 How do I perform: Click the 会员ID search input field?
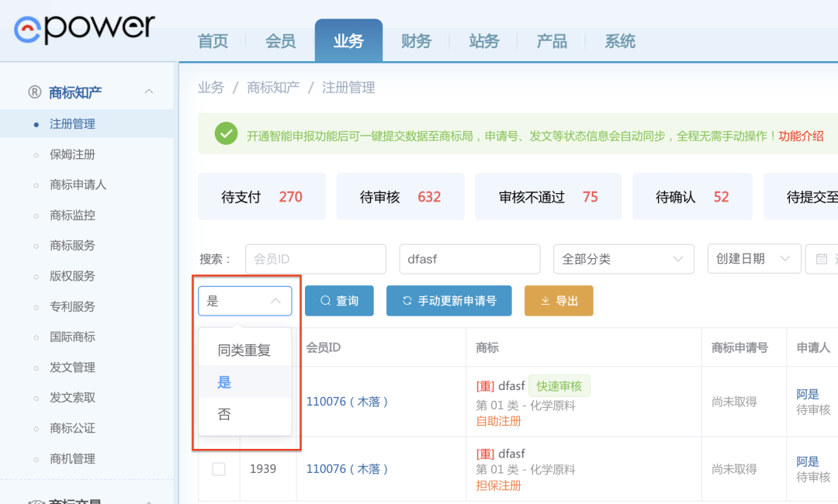(315, 259)
